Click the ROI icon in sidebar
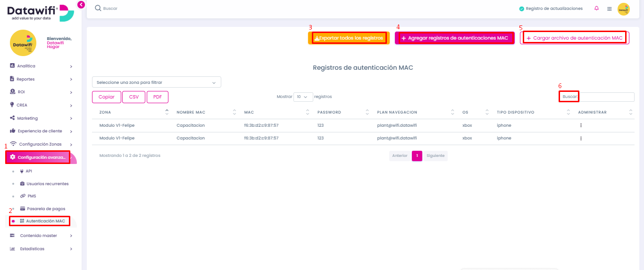Image resolution: width=644 pixels, height=270 pixels. 12,92
